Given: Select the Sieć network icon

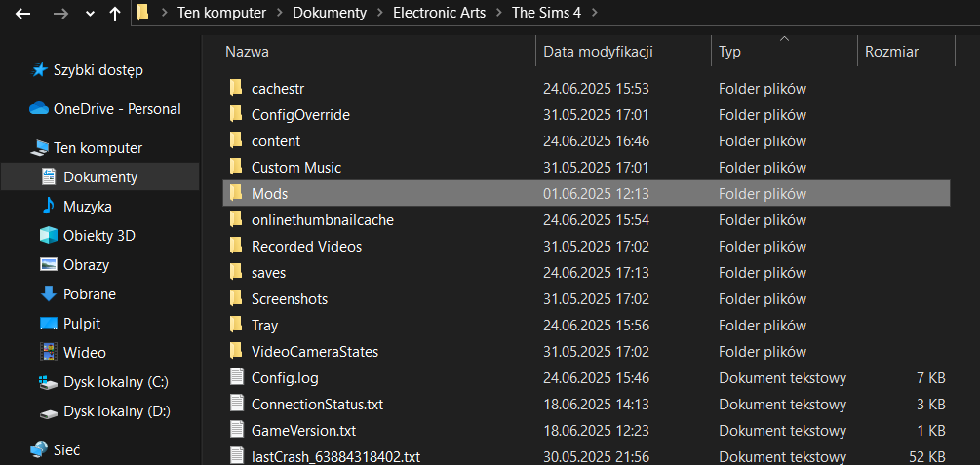Looking at the screenshot, I should 39,449.
